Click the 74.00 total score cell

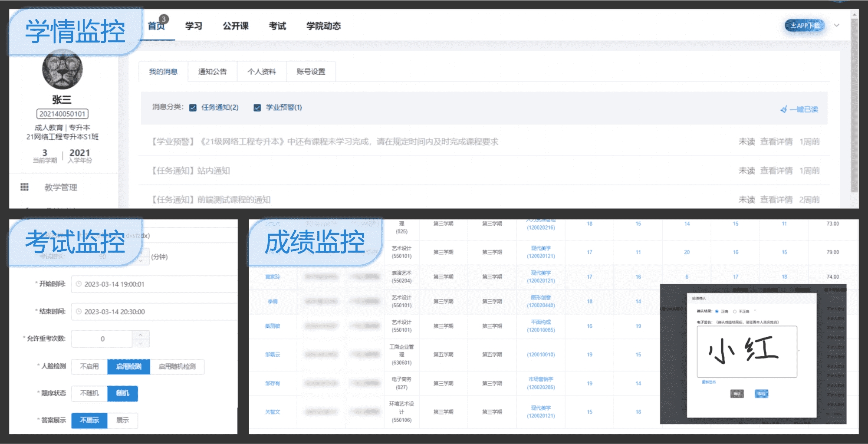tap(832, 277)
